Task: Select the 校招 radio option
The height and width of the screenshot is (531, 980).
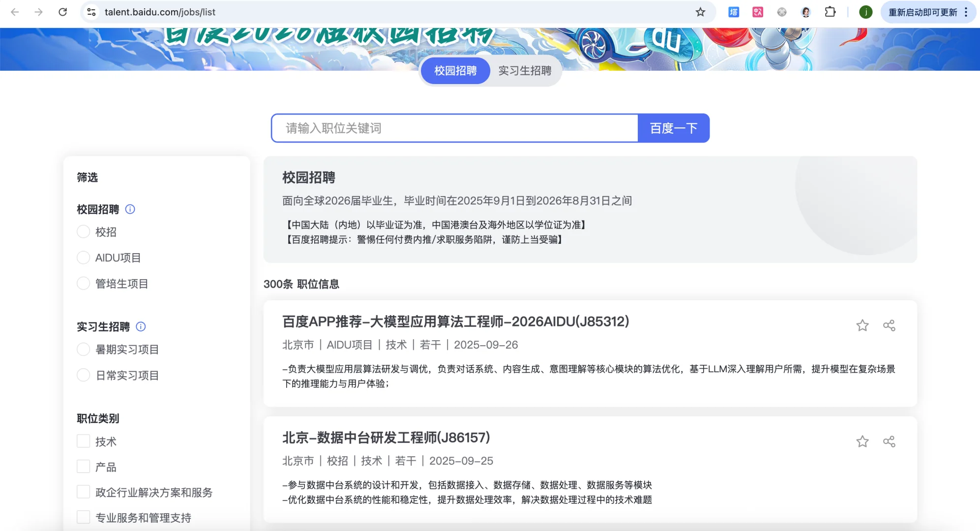Action: pos(84,232)
